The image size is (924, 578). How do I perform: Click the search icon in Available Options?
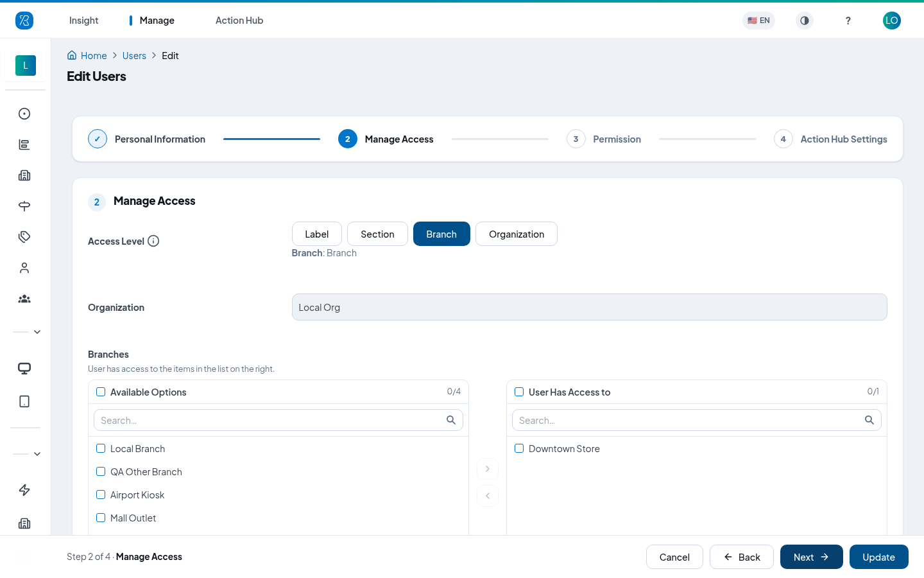(x=451, y=420)
